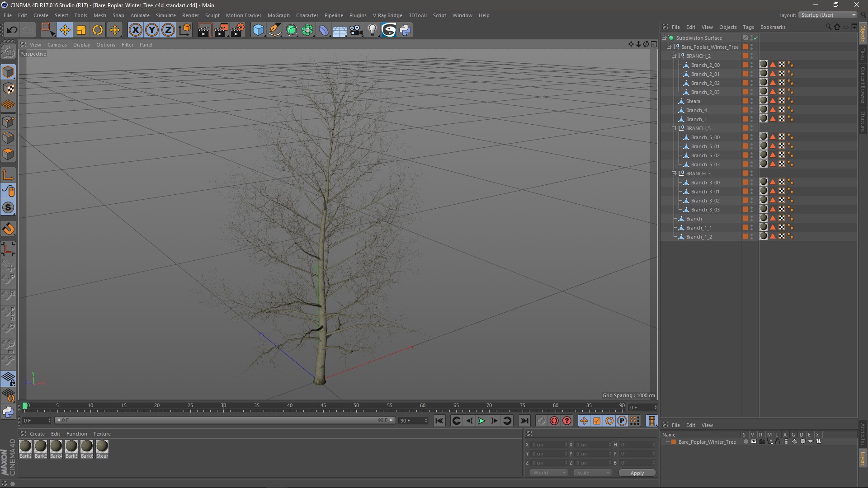868x488 pixels.
Task: Switch to Model mode cube icon
Action: coord(8,72)
